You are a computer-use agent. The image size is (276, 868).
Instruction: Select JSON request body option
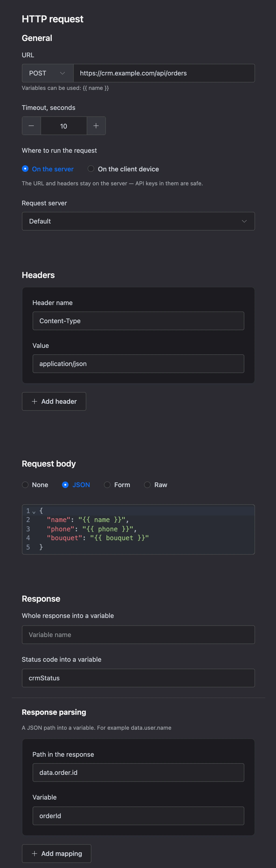click(x=76, y=485)
